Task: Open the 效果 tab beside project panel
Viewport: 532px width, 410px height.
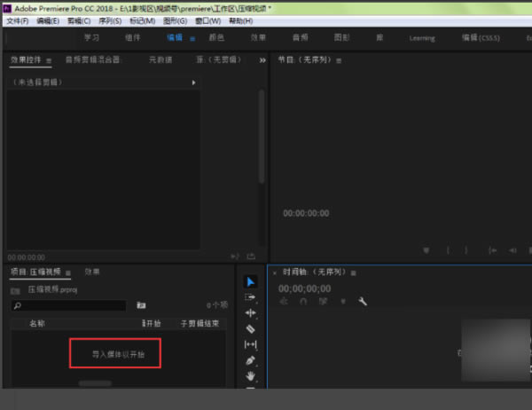Action: (x=92, y=272)
